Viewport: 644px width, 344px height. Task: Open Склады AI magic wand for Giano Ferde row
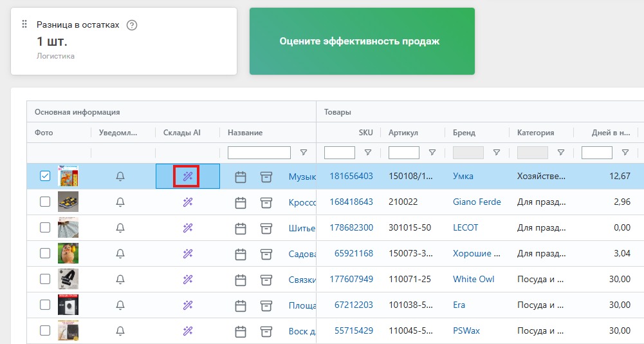click(188, 202)
